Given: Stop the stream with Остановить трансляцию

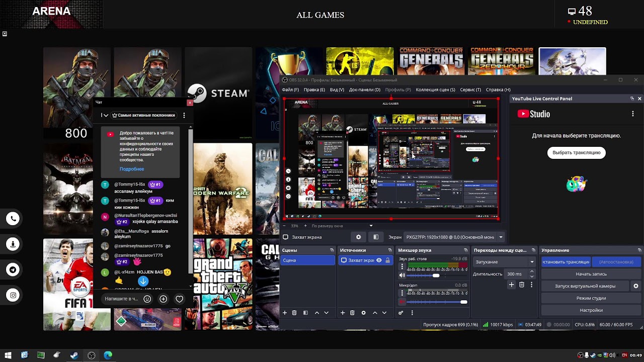Looking at the screenshot, I should coord(566,261).
